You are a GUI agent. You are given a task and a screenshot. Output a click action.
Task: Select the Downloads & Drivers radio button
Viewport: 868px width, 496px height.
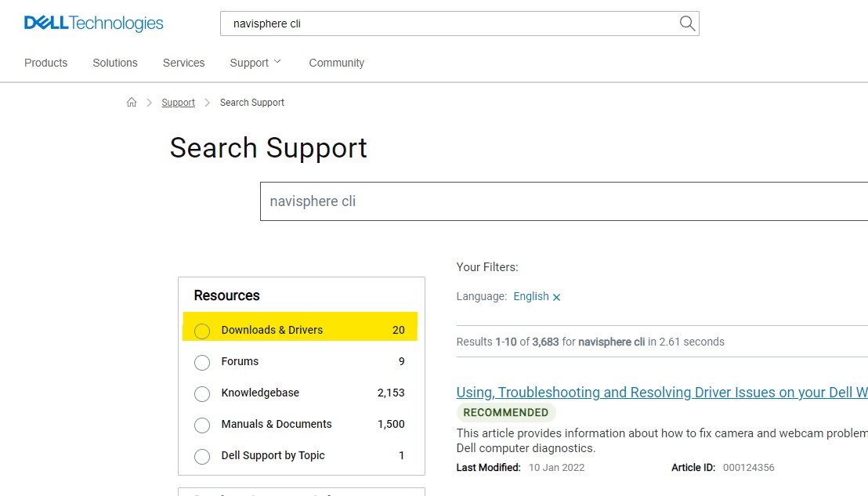point(202,331)
